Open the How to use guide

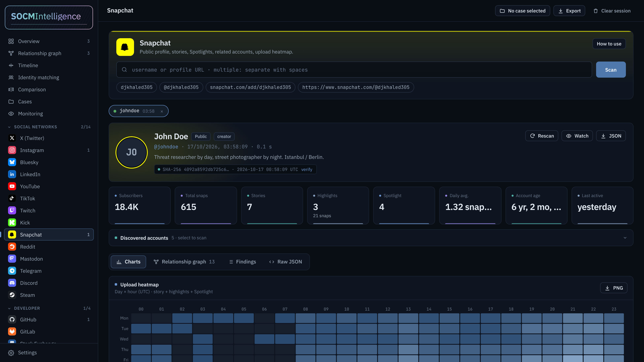(609, 44)
